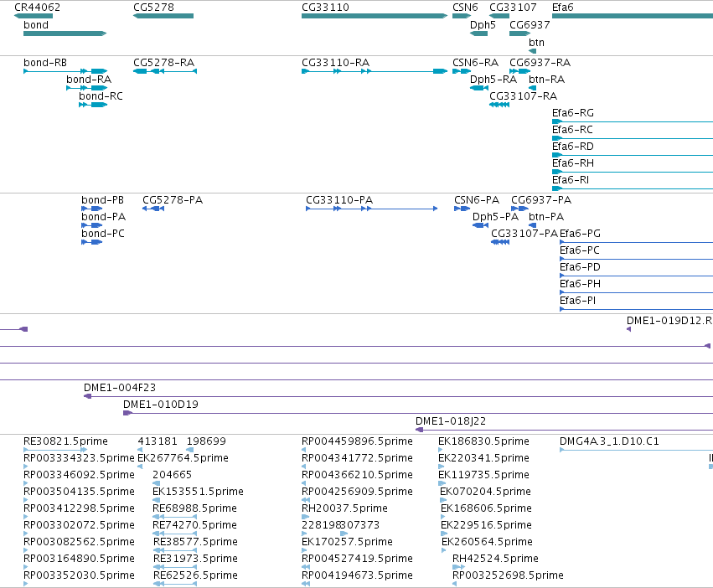Click the Efa6-RG transcript label
Image resolution: width=713 pixels, height=588 pixels.
(573, 113)
